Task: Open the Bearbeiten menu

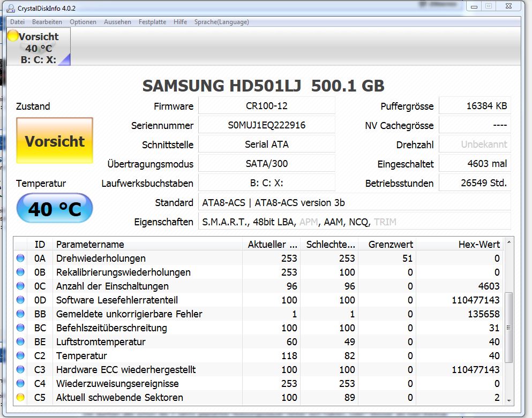Action: [47, 22]
